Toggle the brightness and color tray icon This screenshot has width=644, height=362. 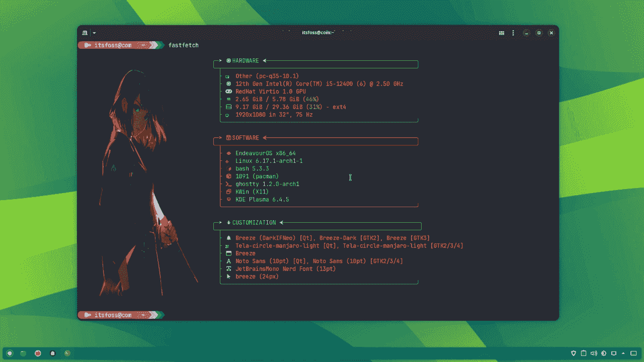point(604,353)
